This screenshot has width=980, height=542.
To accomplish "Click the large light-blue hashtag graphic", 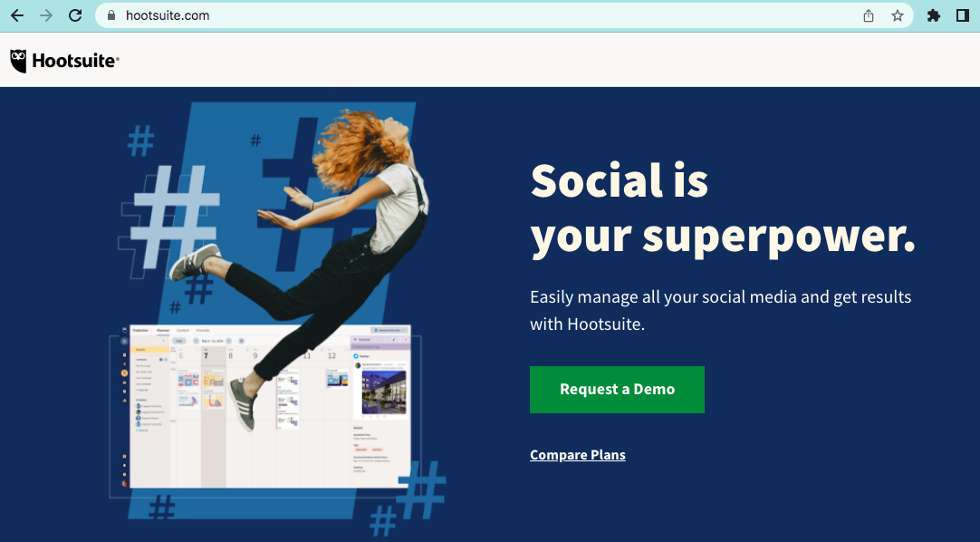I will (x=176, y=217).
